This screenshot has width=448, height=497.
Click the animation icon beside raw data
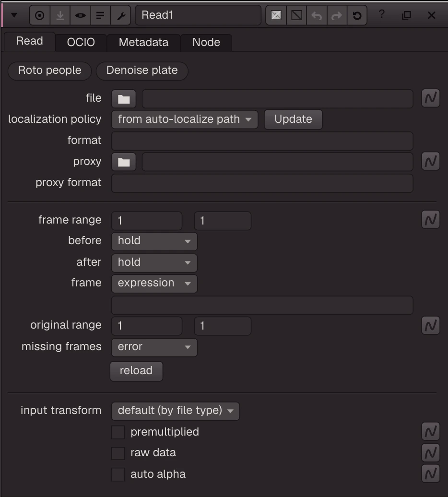click(x=431, y=453)
